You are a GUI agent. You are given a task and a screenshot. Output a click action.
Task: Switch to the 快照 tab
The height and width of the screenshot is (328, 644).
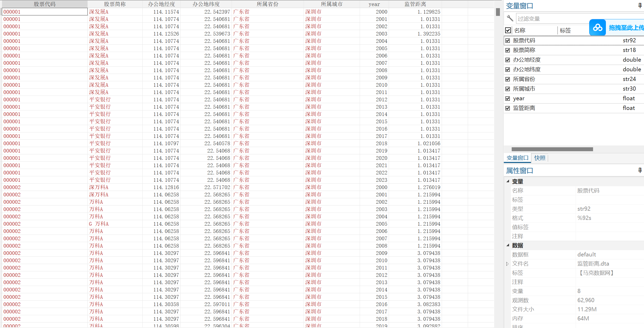(540, 158)
